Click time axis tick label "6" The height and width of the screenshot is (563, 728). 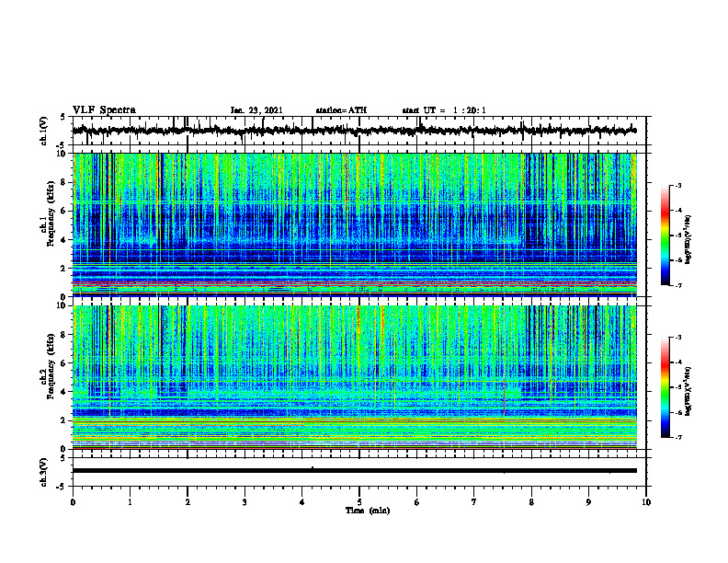click(417, 502)
